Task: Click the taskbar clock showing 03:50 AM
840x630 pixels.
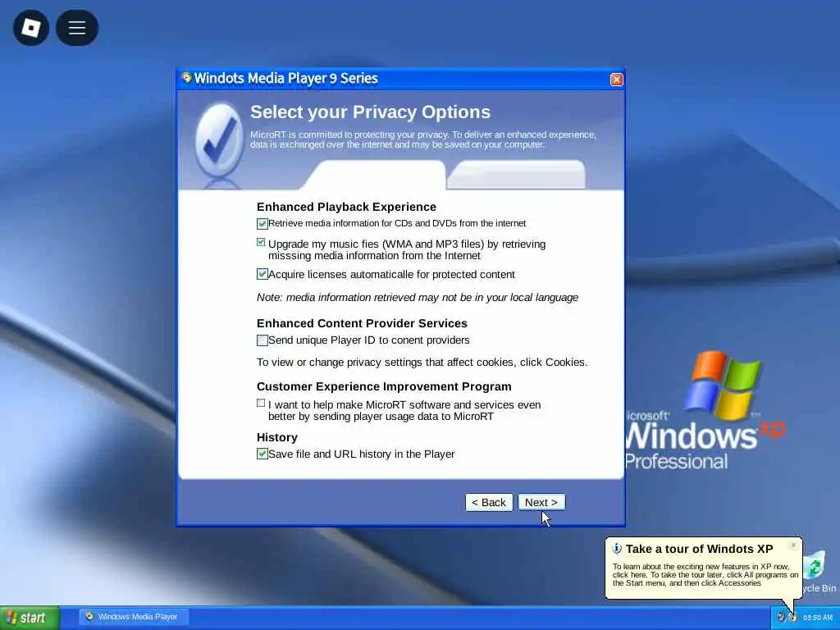Action: tap(818, 618)
